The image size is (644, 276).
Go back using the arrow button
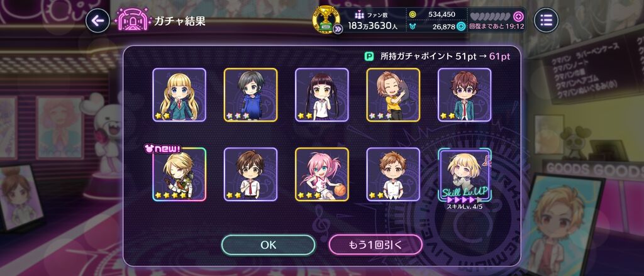click(x=97, y=21)
